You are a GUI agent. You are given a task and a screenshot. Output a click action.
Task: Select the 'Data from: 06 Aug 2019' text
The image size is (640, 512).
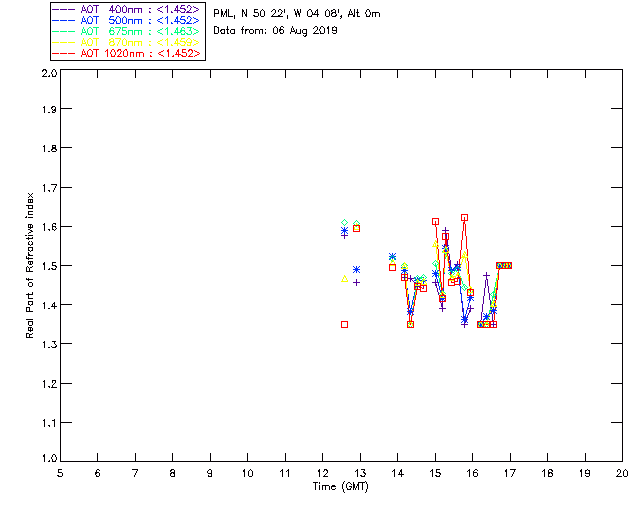coord(275,31)
